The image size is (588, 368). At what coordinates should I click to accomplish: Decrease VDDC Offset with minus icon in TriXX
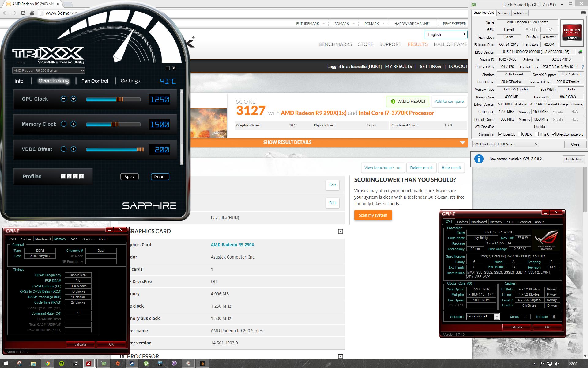(x=64, y=149)
